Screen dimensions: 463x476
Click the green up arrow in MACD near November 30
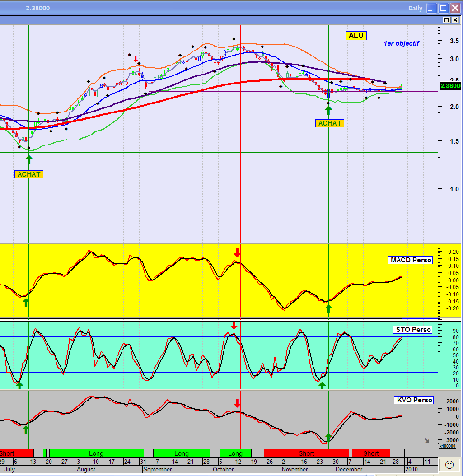point(328,309)
